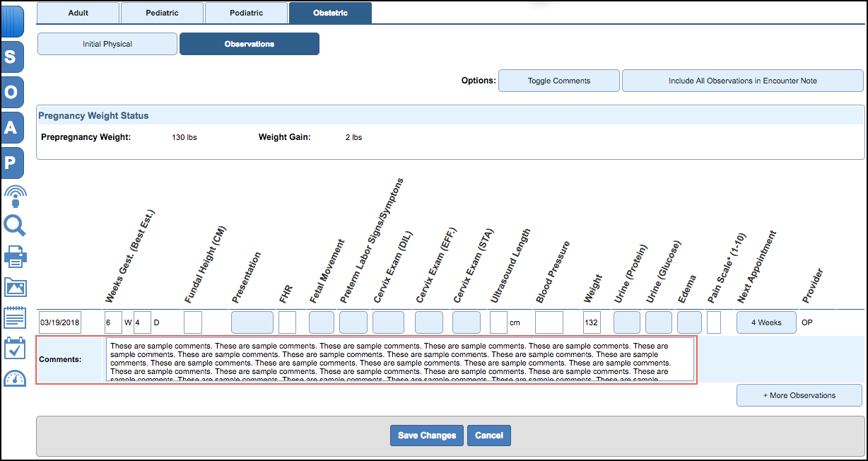Open the Cervix Exam (STA) selector

tap(467, 322)
